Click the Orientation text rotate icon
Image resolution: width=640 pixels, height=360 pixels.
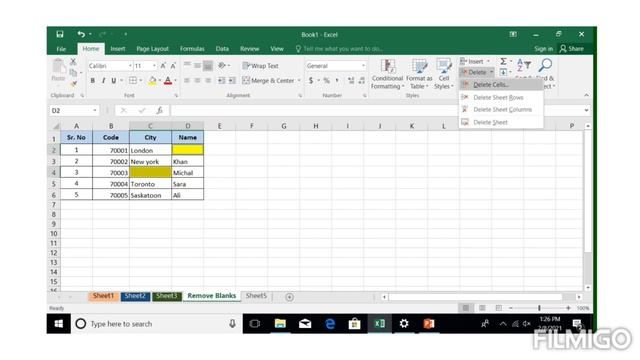[x=222, y=66]
